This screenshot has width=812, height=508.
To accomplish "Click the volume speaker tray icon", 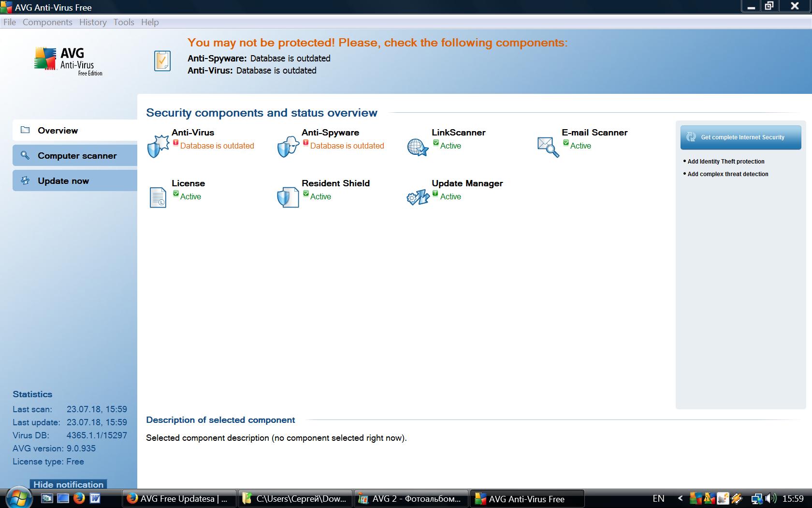I will [x=771, y=498].
